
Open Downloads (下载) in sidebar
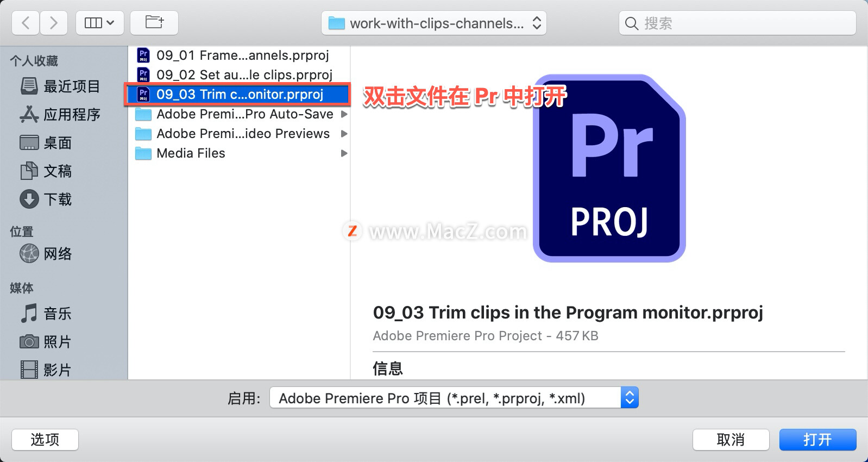pyautogui.click(x=46, y=199)
